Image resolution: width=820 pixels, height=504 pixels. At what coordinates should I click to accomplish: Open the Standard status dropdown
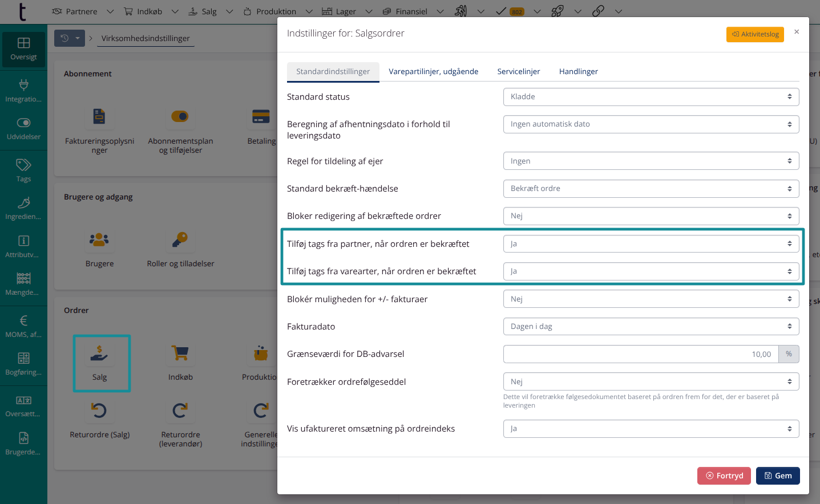click(651, 97)
